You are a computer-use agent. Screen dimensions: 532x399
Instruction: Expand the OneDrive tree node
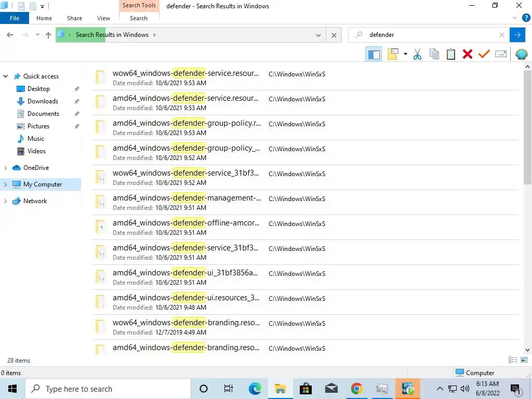coord(5,168)
